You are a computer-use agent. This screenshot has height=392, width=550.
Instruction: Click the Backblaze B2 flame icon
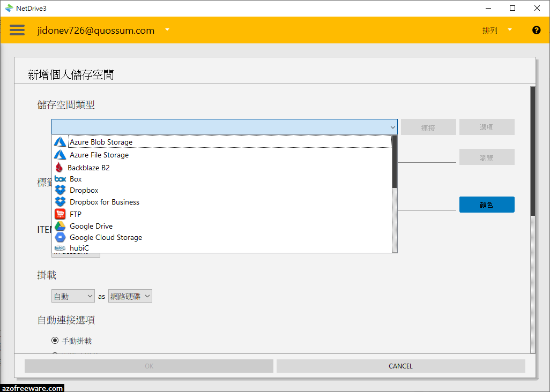(60, 168)
